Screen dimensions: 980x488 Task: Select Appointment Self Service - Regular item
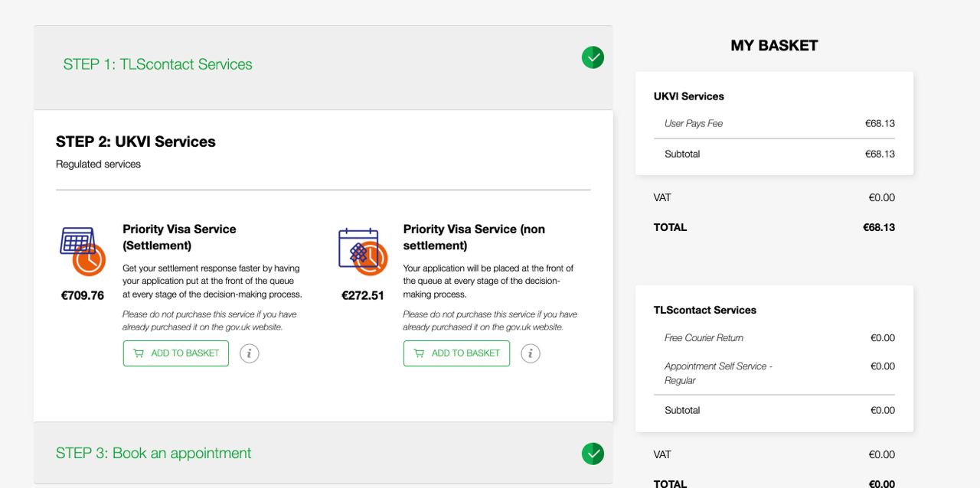coord(717,373)
